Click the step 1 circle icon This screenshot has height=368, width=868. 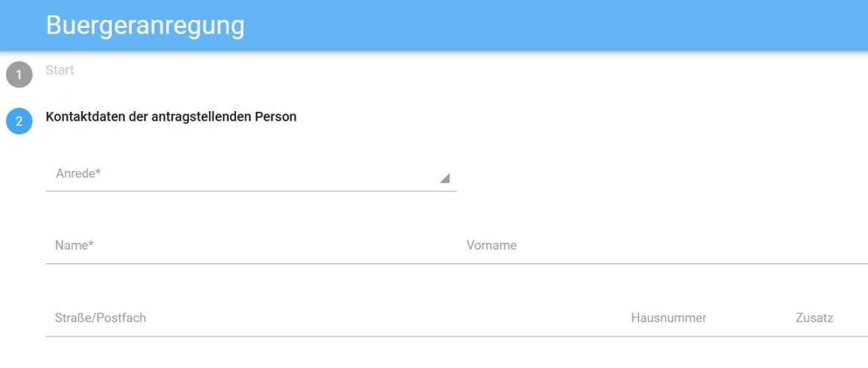(19, 75)
